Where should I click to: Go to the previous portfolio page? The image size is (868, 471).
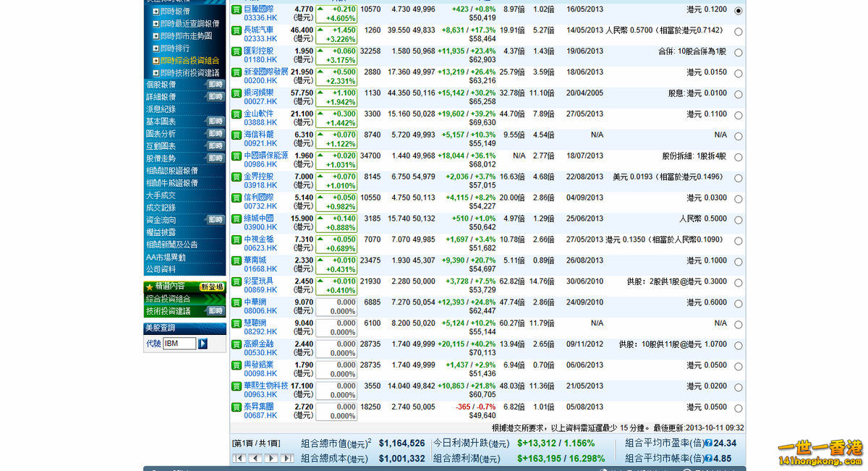coord(255,458)
